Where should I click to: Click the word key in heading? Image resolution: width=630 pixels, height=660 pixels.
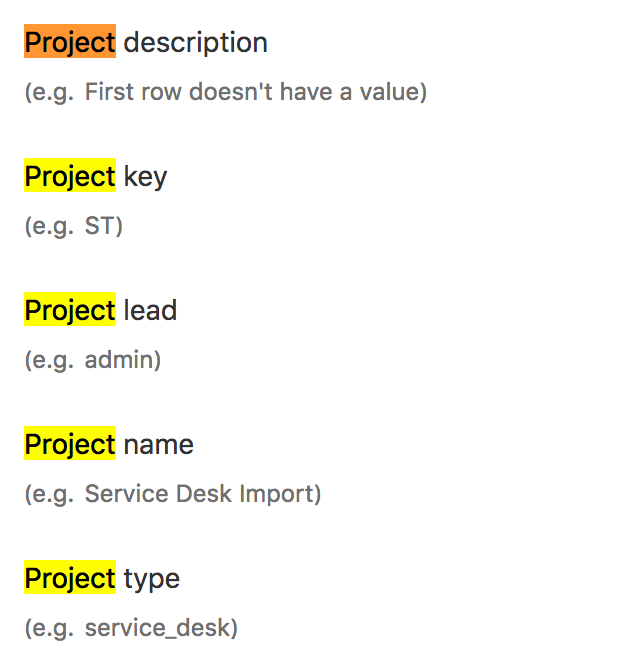tap(145, 177)
